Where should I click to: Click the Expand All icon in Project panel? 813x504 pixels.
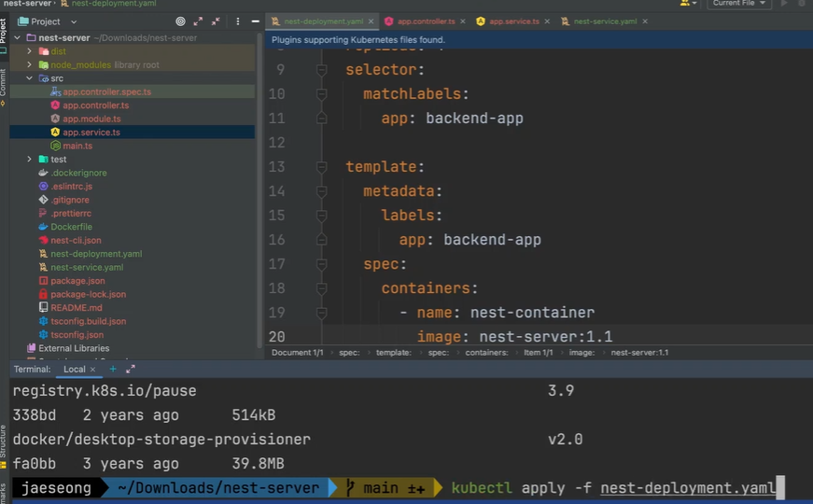198,21
